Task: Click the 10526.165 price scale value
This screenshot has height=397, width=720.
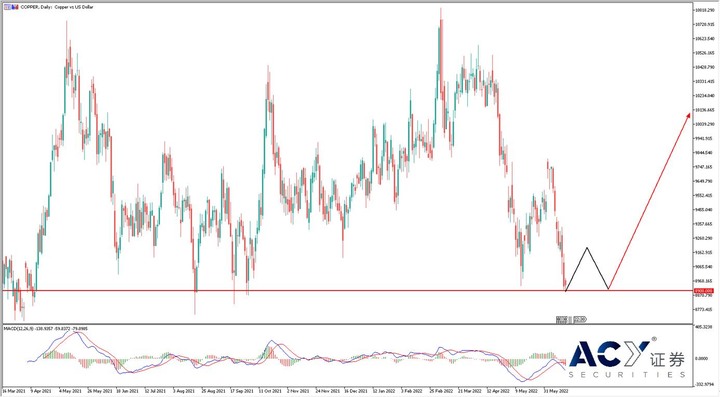Action: 704,53
